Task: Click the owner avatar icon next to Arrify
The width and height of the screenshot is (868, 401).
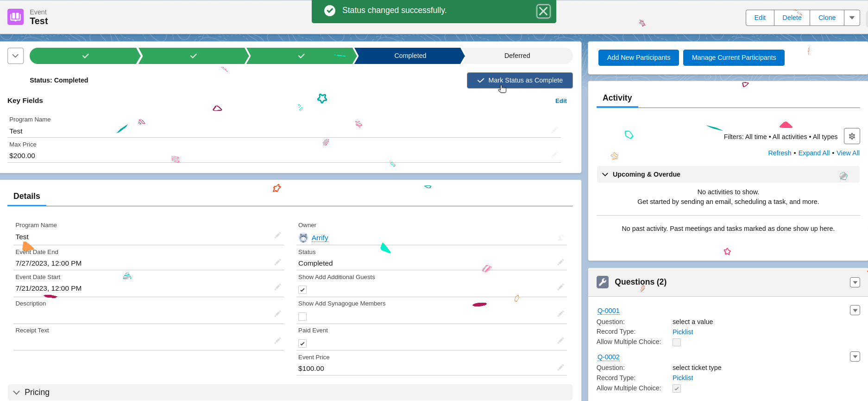Action: 303,238
